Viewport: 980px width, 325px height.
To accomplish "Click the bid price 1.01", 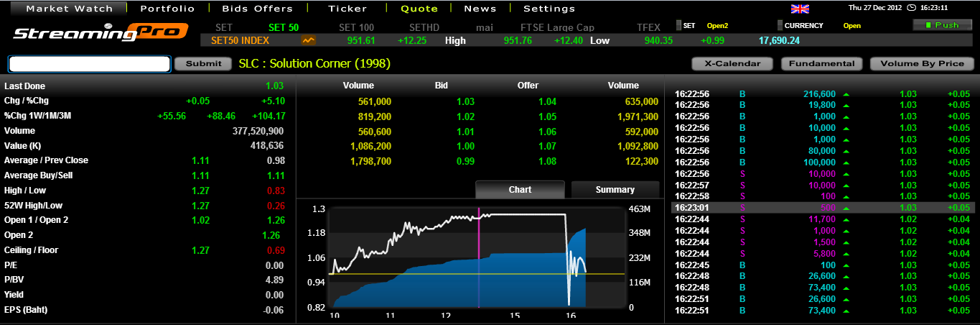I will [465, 132].
